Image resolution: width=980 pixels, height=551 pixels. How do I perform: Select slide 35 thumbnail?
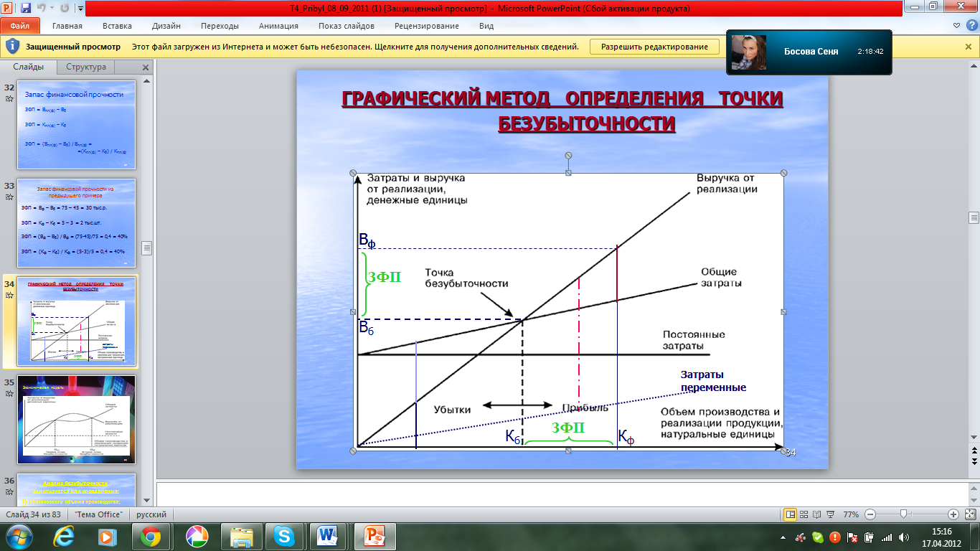click(x=76, y=419)
